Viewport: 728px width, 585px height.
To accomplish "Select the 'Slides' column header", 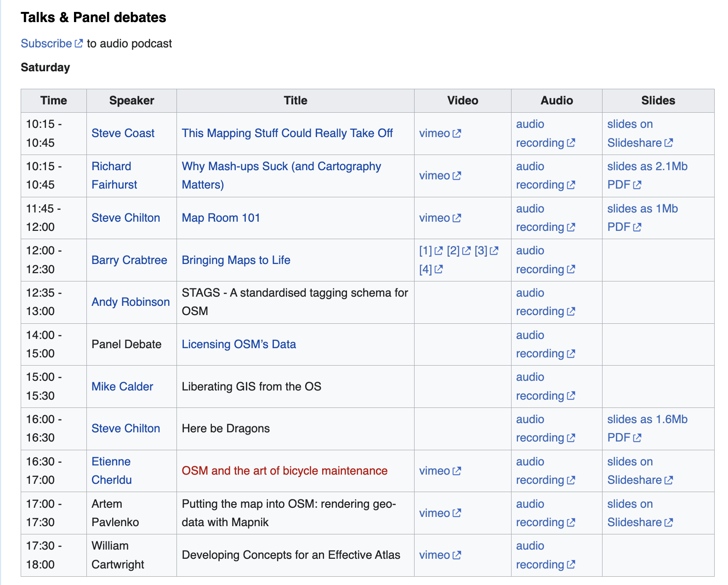I will pos(658,101).
